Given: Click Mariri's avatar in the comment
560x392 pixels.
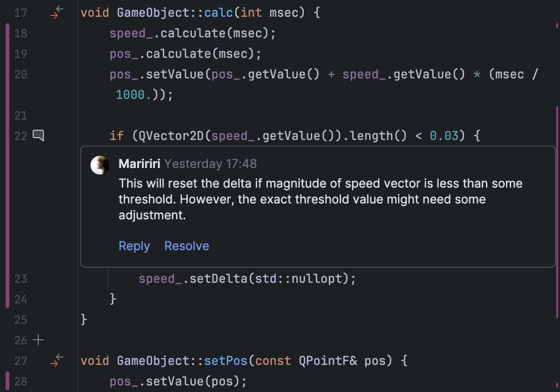Looking at the screenshot, I should [x=100, y=165].
